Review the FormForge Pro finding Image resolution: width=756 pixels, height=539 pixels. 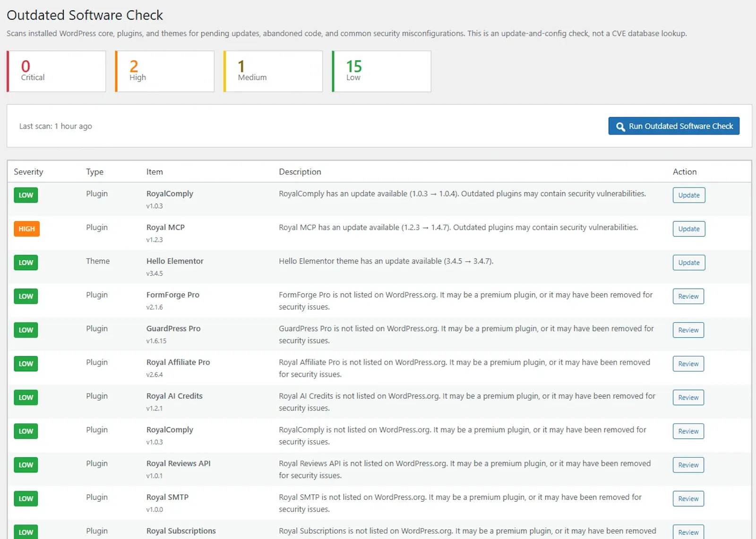pyautogui.click(x=688, y=296)
